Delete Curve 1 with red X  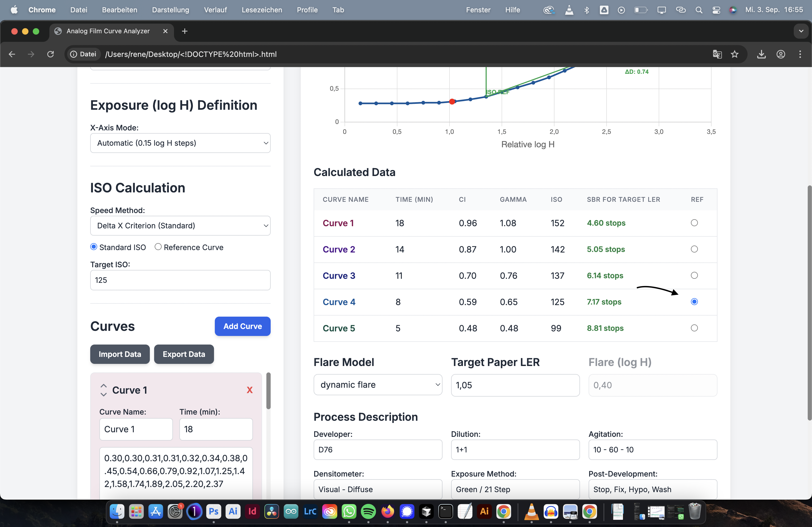click(249, 390)
